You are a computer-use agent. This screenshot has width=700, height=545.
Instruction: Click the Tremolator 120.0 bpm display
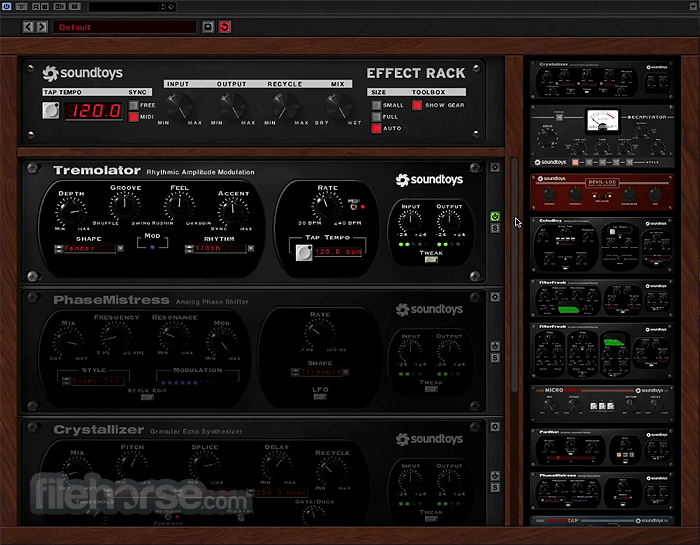click(x=338, y=252)
